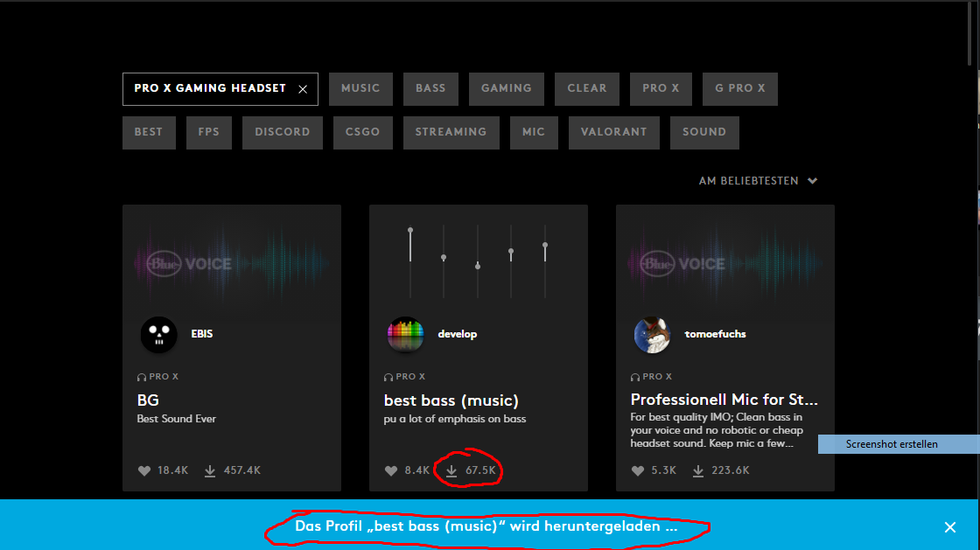Click the 18.4K likes count
The height and width of the screenshot is (550, 980).
tap(172, 470)
